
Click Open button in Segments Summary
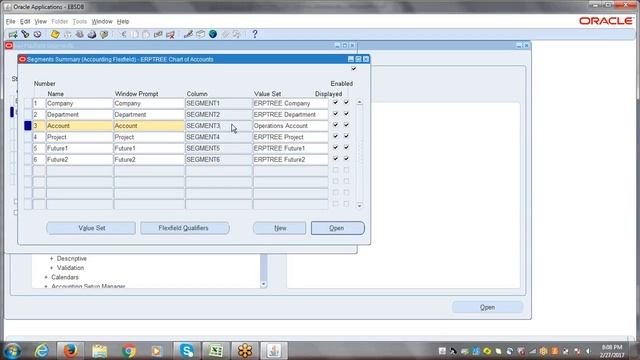(338, 228)
